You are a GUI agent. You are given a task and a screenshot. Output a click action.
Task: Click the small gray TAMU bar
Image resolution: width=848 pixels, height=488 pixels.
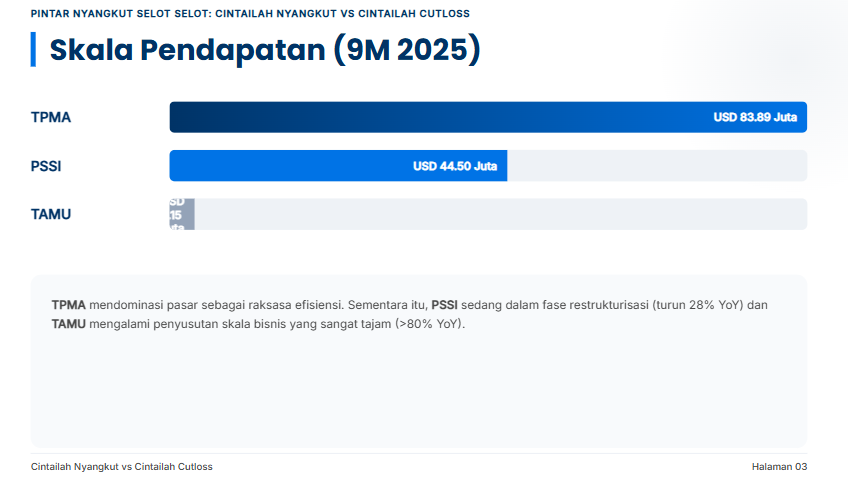(182, 214)
